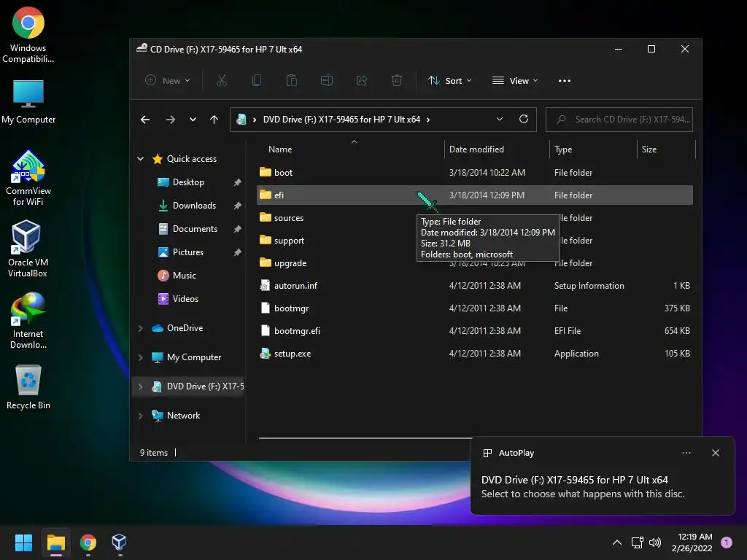Go back with the left arrow
Viewport: 747px width, 560px height.
145,120
